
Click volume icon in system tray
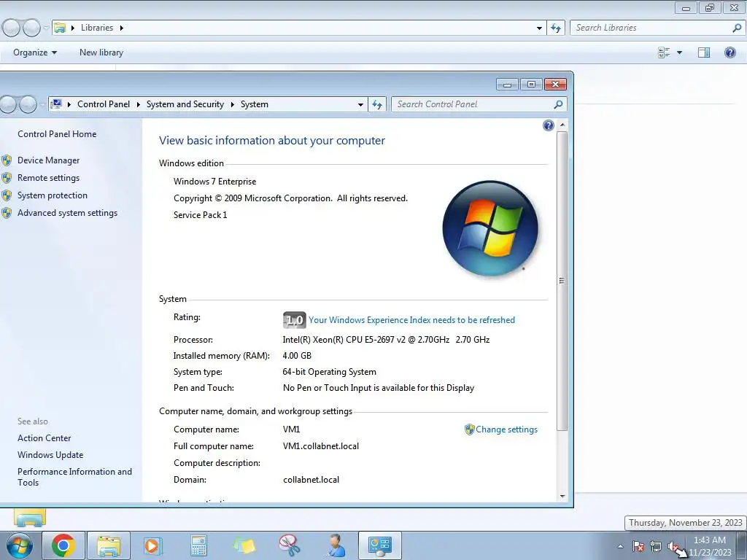pyautogui.click(x=673, y=547)
